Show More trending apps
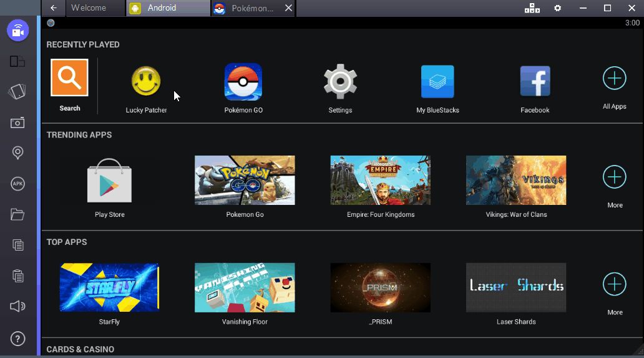The image size is (644, 358). [615, 177]
